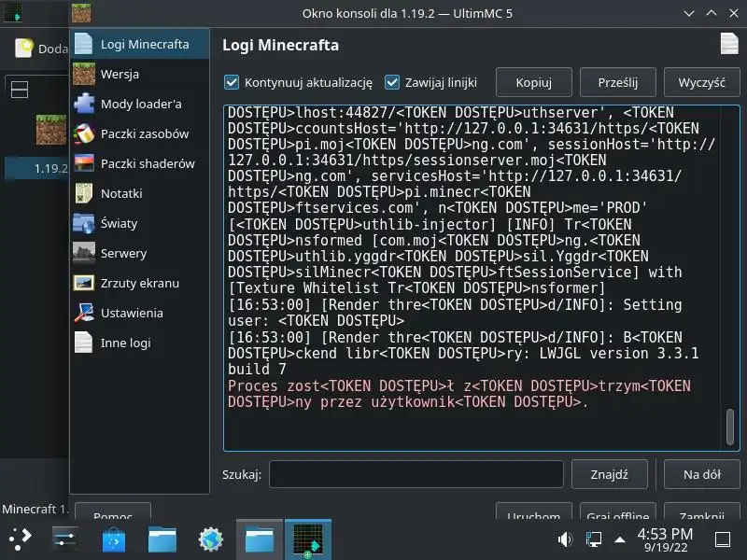The image size is (747, 560).
Task: Click the Szukaj search field
Action: tap(416, 474)
